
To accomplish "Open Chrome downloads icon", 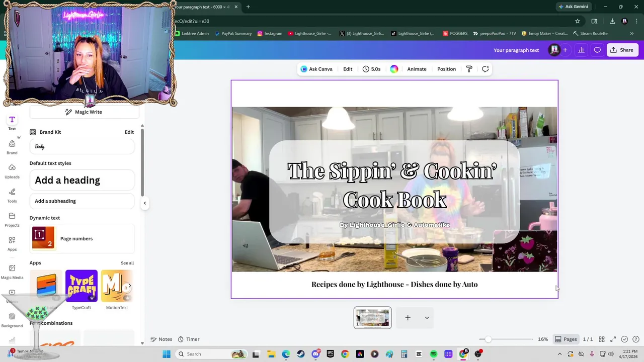I will [x=612, y=21].
